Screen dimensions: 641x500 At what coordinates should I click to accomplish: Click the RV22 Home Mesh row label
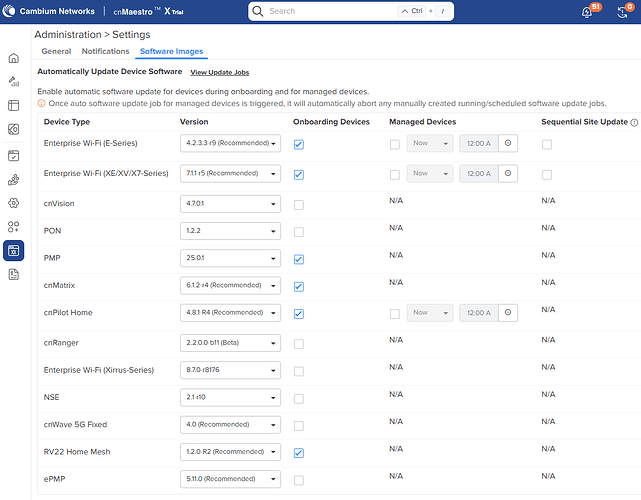(x=77, y=452)
